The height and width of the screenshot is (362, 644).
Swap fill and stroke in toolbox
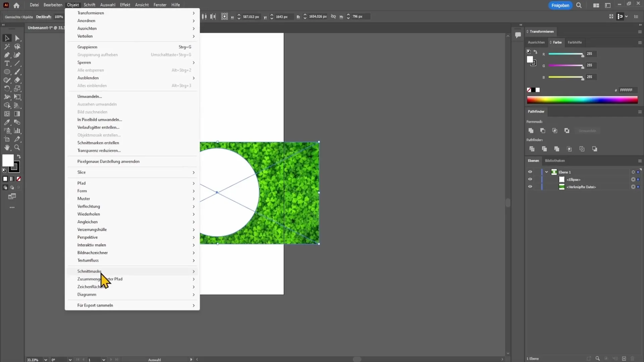click(x=19, y=157)
